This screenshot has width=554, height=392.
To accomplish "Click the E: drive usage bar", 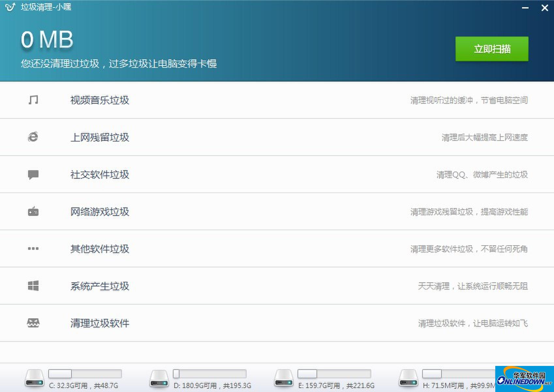I will click(334, 373).
